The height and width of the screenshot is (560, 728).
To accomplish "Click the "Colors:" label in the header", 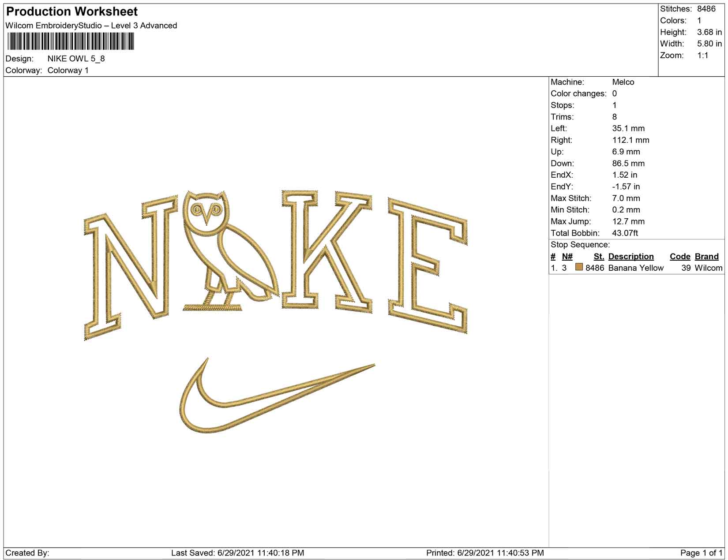I will (673, 21).
